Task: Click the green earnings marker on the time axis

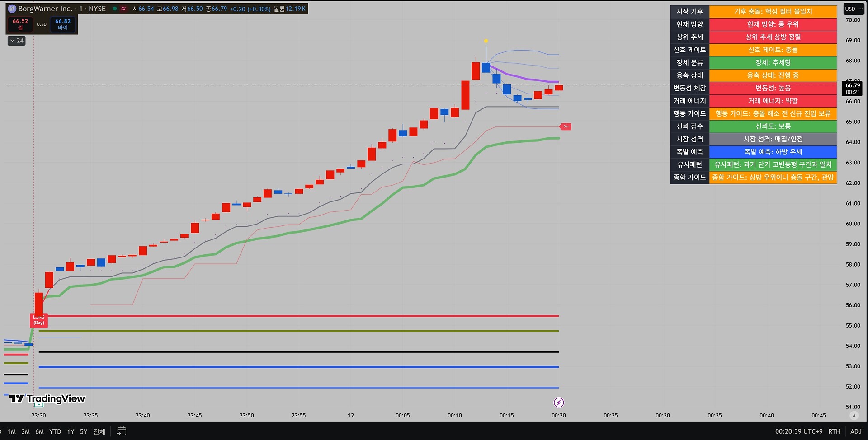Action: pos(39,404)
